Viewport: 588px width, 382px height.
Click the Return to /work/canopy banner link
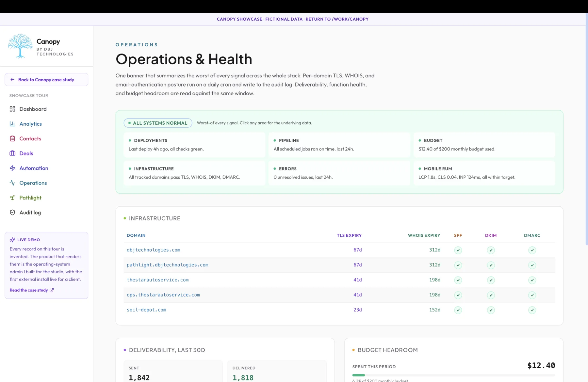337,19
